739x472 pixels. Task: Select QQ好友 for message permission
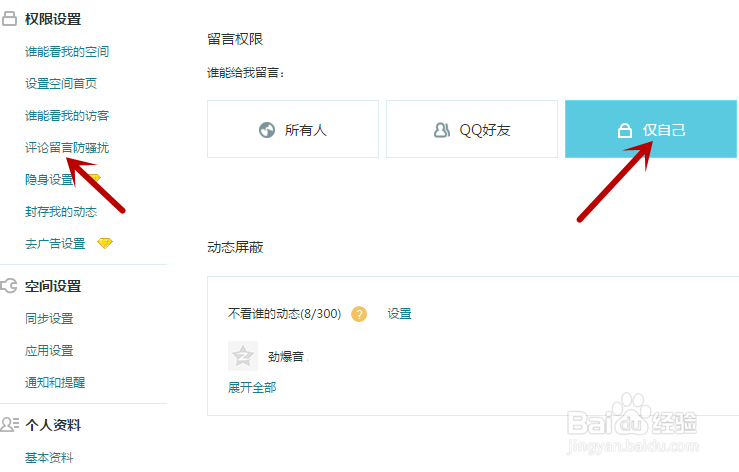tap(472, 130)
